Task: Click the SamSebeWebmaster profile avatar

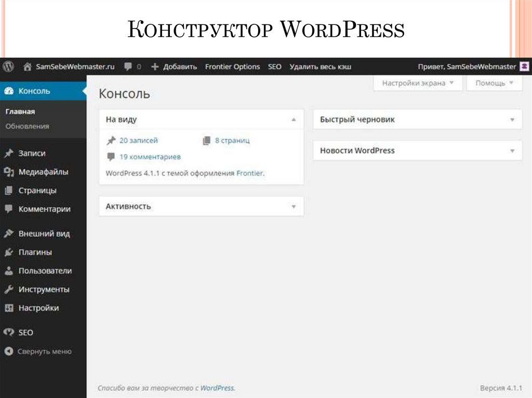Action: click(524, 66)
